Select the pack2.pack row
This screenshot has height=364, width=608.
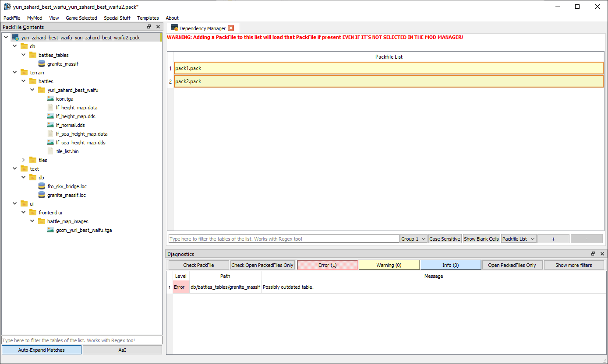click(x=389, y=81)
